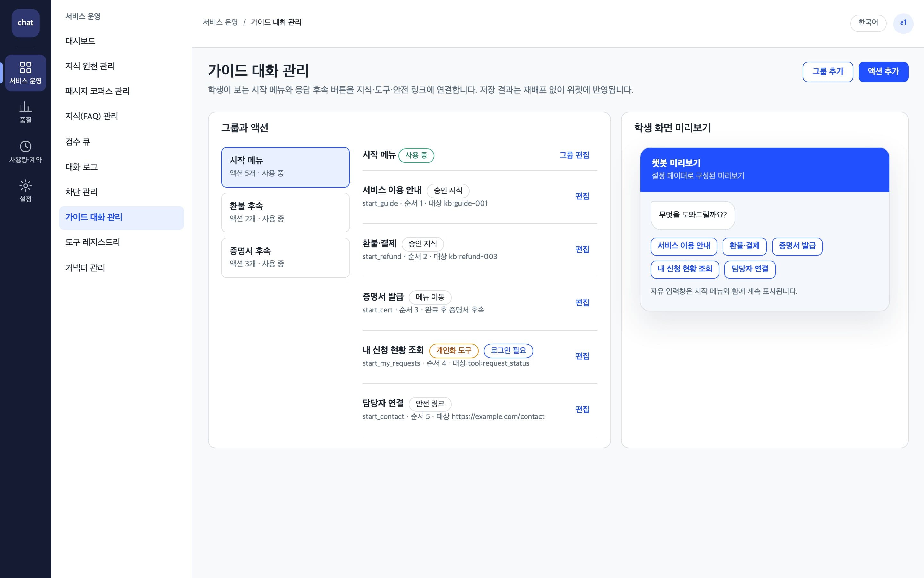The width and height of the screenshot is (924, 578).
Task: Open 차단 관리 menu item
Action: click(121, 192)
